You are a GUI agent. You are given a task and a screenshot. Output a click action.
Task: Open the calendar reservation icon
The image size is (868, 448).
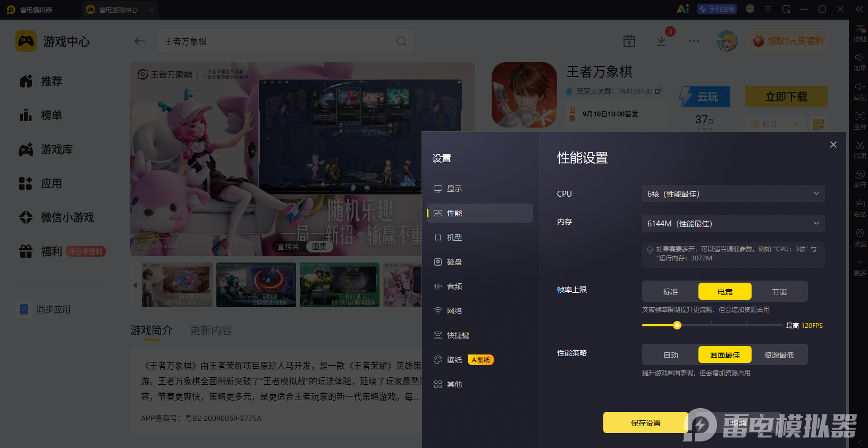(629, 41)
